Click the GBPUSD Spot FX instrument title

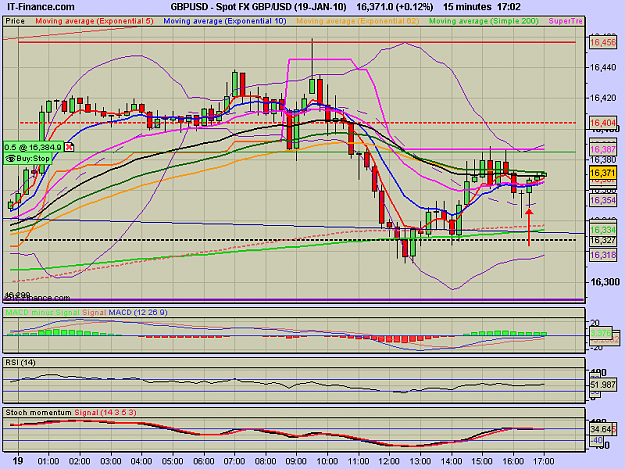tap(258, 7)
